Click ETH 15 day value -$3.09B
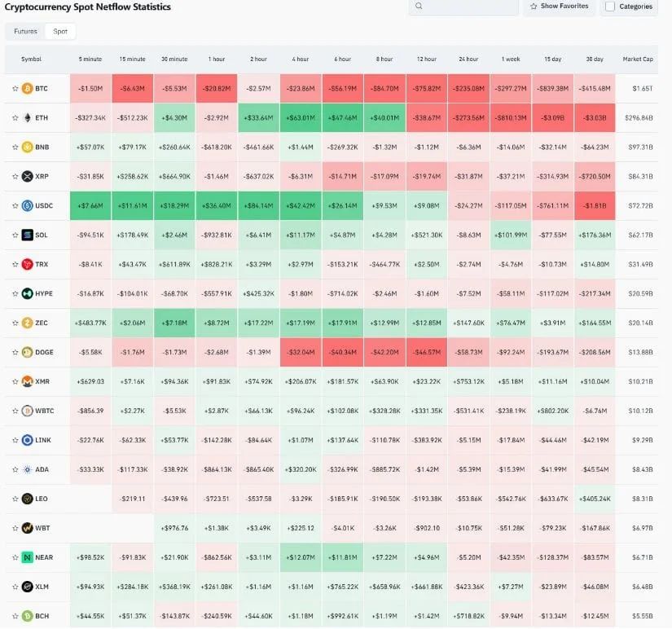Image resolution: width=672 pixels, height=629 pixels. 552,118
